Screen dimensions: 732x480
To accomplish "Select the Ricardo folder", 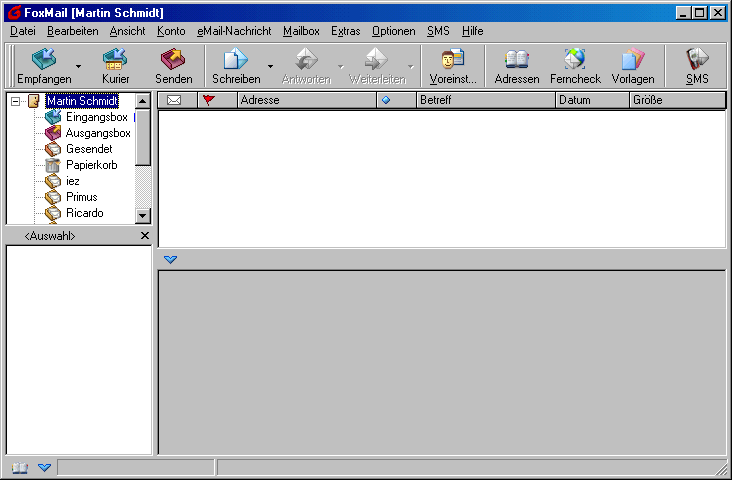I will point(84,213).
